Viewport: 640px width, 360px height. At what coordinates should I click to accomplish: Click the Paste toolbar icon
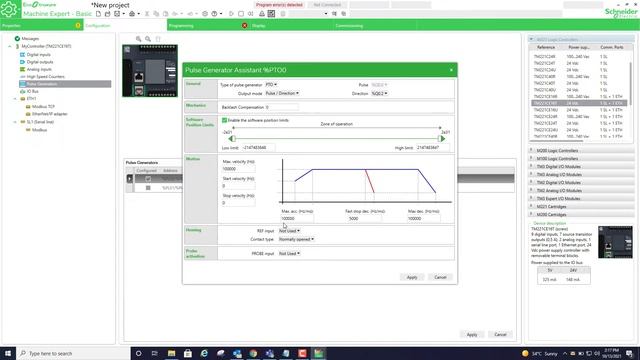165,13
